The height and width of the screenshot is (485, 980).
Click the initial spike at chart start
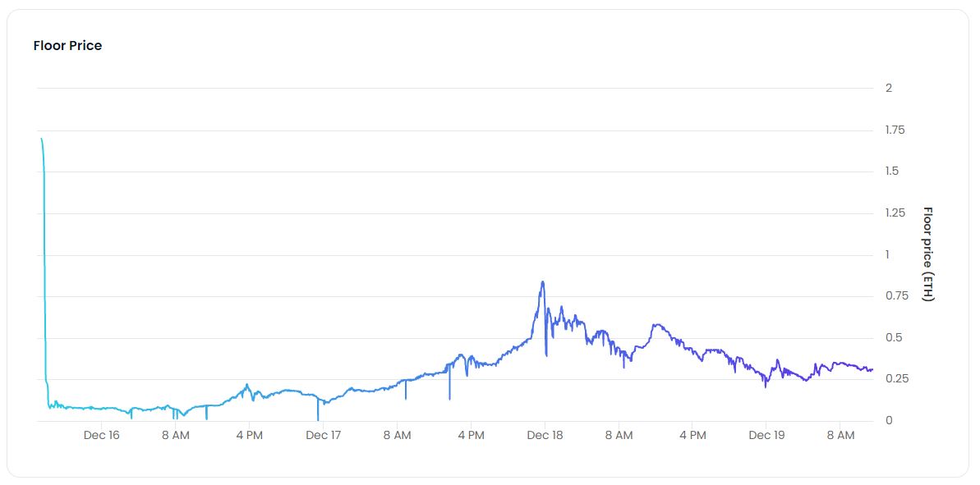[x=41, y=140]
